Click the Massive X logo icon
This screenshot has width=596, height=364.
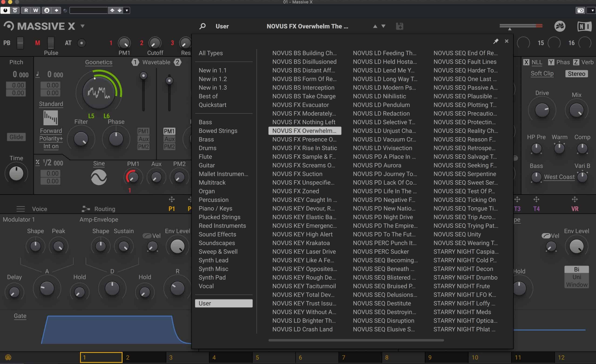pos(9,26)
